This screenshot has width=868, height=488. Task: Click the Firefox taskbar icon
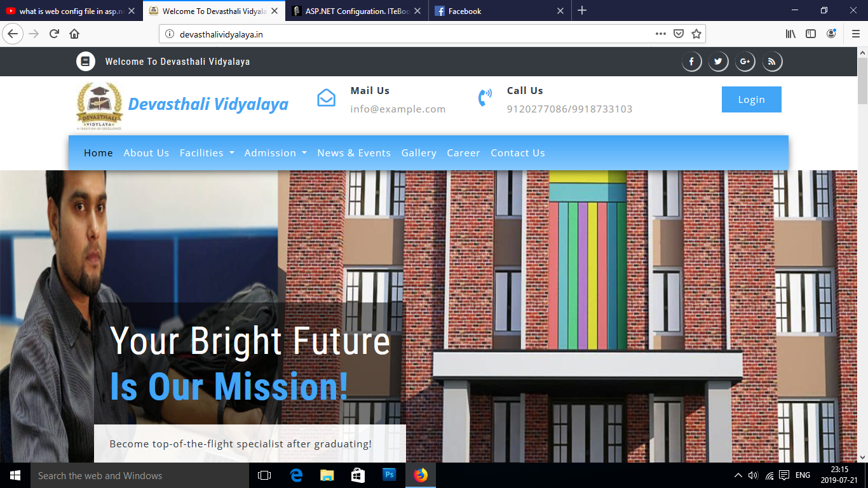click(421, 475)
